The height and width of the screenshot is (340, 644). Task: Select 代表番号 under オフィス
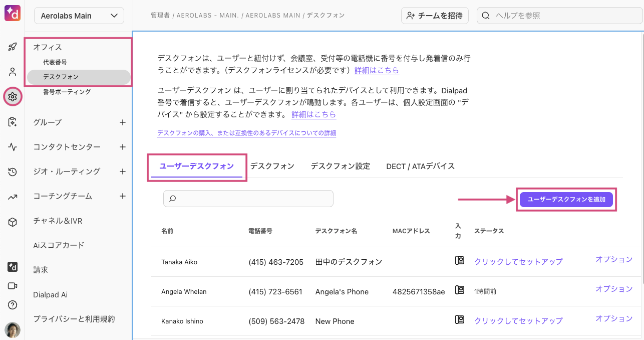coord(55,62)
